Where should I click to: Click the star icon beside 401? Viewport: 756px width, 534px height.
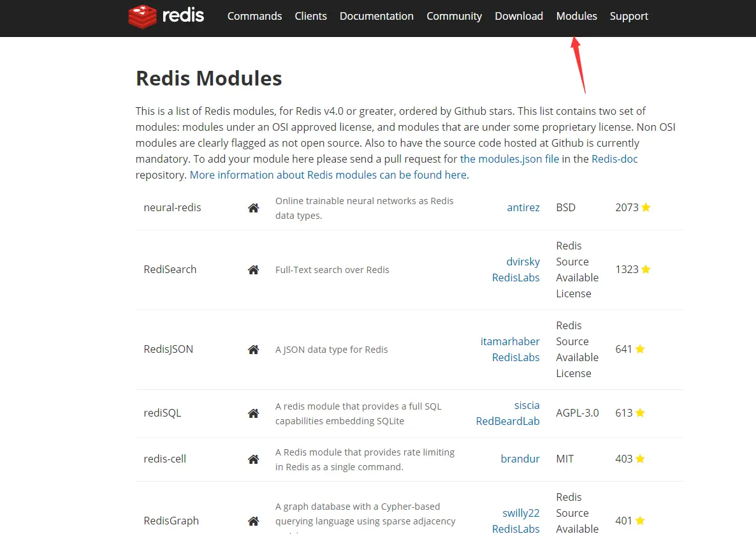[640, 520]
